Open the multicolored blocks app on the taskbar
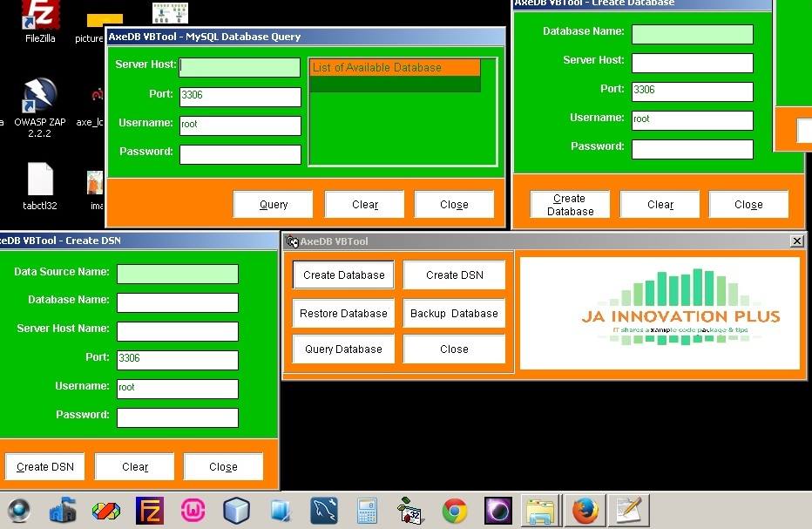The image size is (812, 529). tap(106, 511)
